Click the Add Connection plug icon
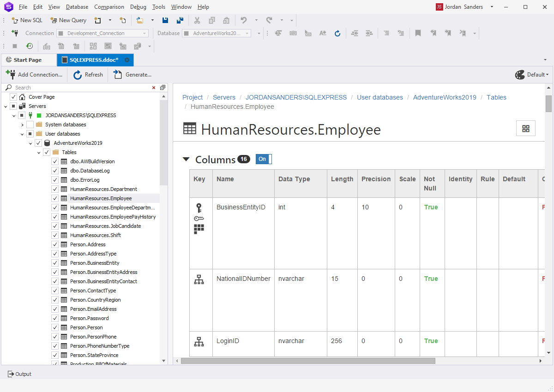 click(x=10, y=74)
